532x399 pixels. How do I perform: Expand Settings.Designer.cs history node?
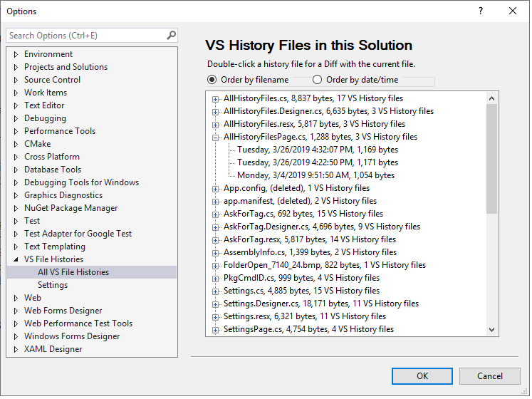click(x=215, y=304)
